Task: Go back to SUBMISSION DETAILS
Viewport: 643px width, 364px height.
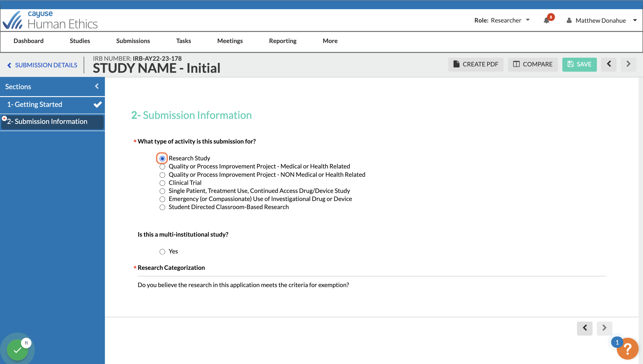Action: point(42,65)
